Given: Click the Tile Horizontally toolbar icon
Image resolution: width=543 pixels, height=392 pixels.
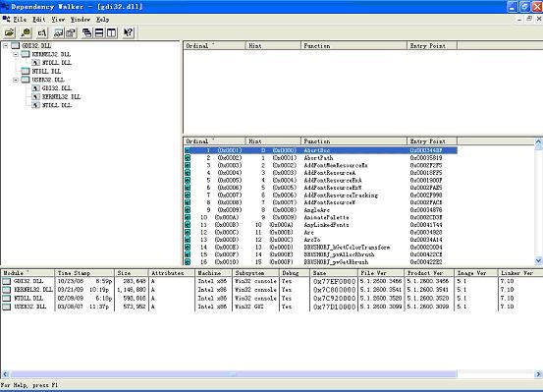Looking at the screenshot, I should [x=99, y=33].
